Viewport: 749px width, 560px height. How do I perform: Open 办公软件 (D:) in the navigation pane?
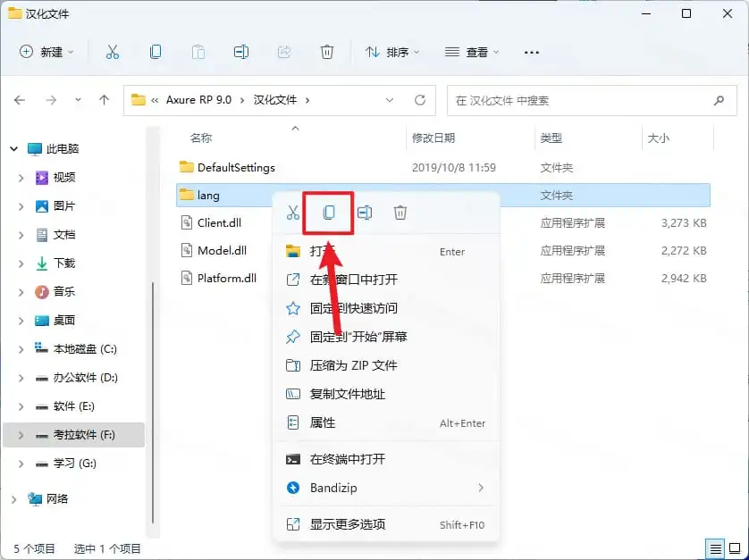coord(85,378)
